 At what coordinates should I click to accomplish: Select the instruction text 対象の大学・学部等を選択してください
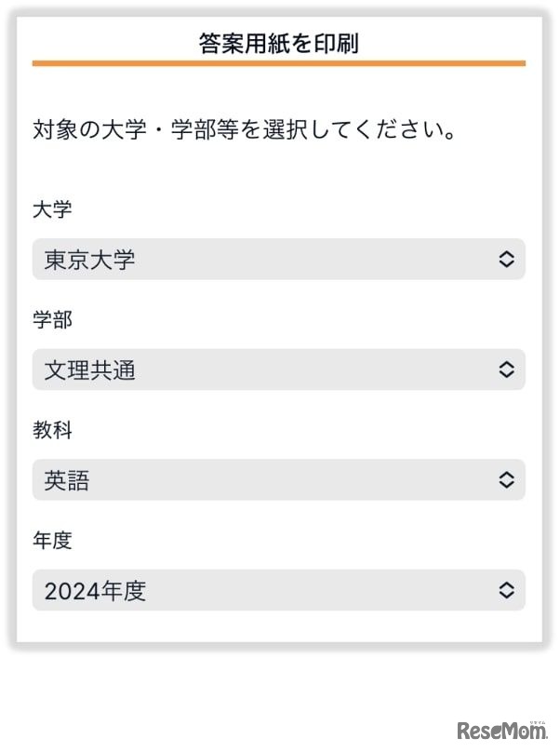click(x=246, y=130)
